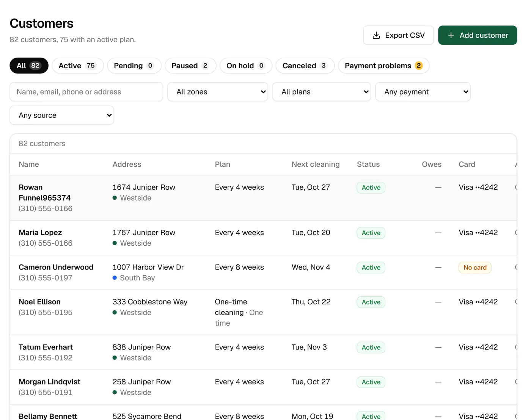Select the All 82 filter tab
The height and width of the screenshot is (420, 531).
(x=29, y=66)
